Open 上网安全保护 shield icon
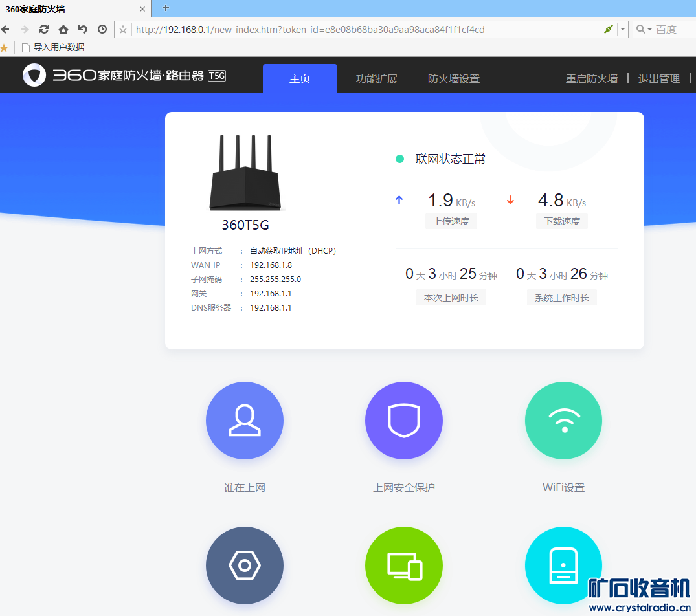Viewport: 696px width, 616px height. (404, 421)
